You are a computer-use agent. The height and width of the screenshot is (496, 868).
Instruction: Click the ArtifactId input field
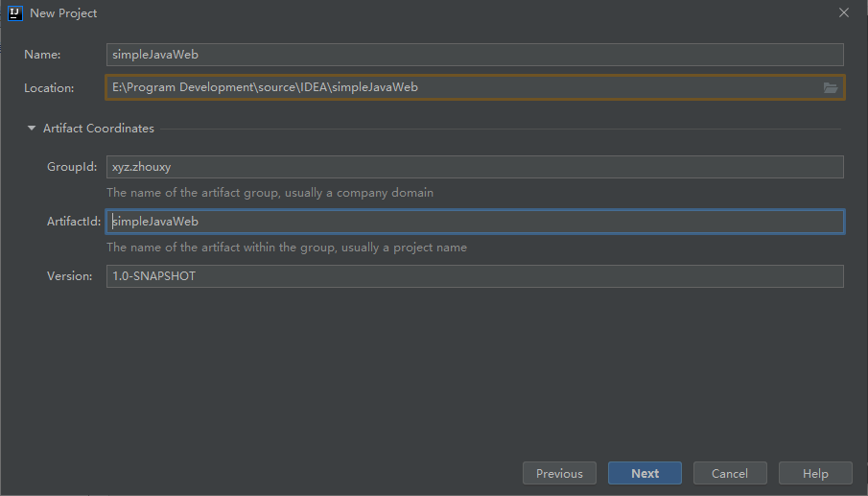[x=475, y=222]
